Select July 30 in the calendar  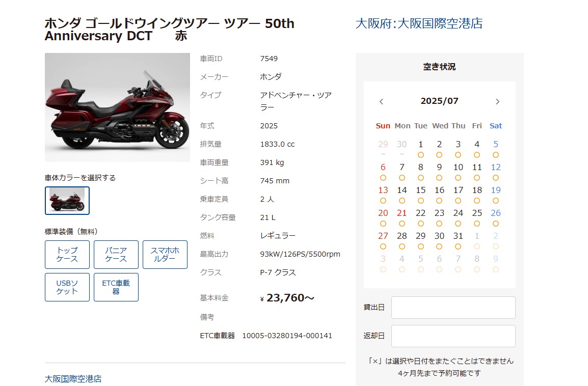click(x=440, y=240)
